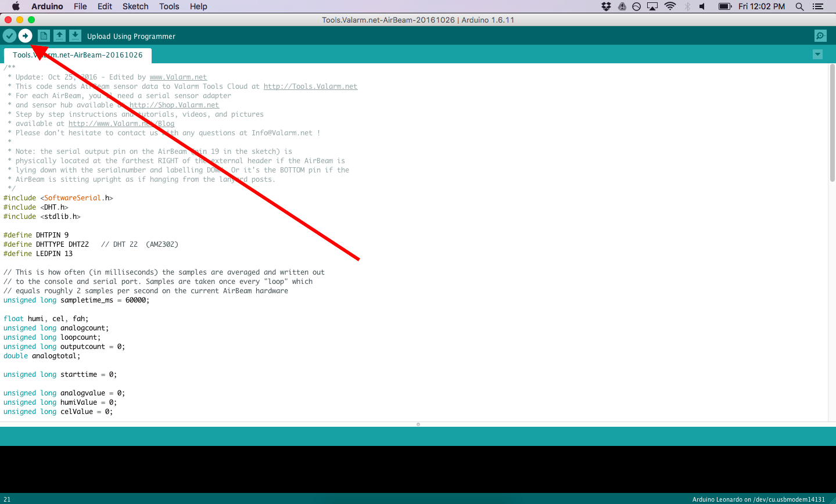Open the tab options dropdown arrow

(817, 55)
